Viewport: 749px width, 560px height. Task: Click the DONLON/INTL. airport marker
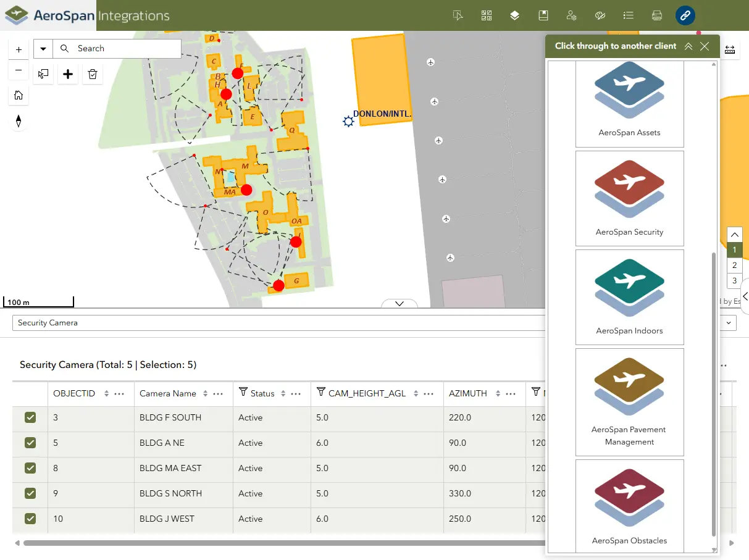[x=348, y=122]
